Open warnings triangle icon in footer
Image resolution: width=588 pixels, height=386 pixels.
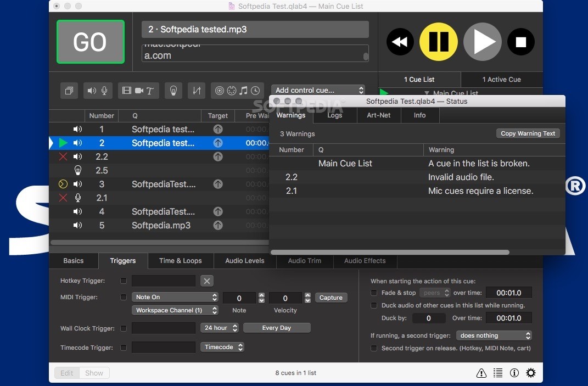[x=481, y=373]
